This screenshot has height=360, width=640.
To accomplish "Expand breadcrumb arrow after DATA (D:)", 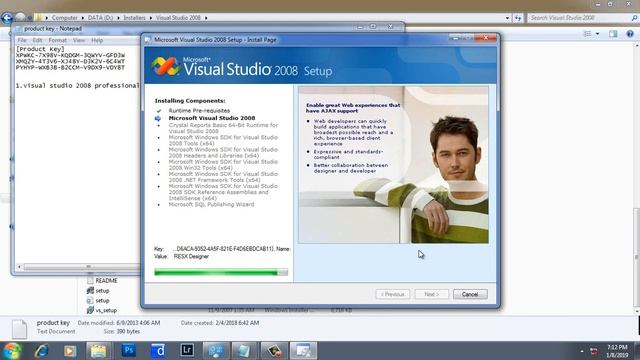I will [x=119, y=18].
